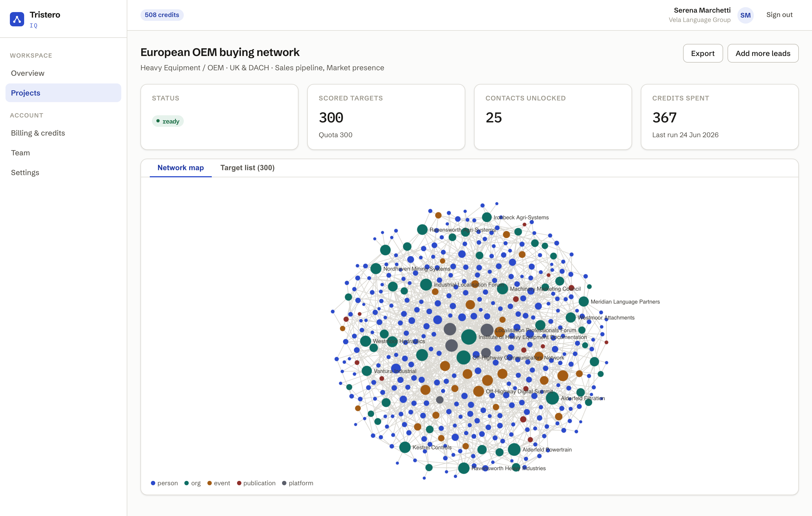Switch to the Target list (300) tab
812x516 pixels.
(247, 168)
